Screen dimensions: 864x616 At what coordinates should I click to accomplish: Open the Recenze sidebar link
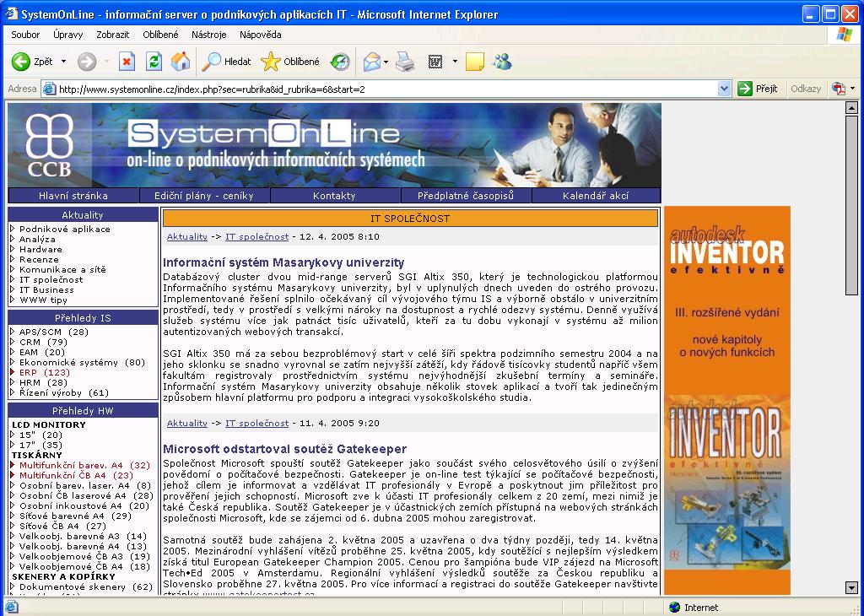click(39, 260)
